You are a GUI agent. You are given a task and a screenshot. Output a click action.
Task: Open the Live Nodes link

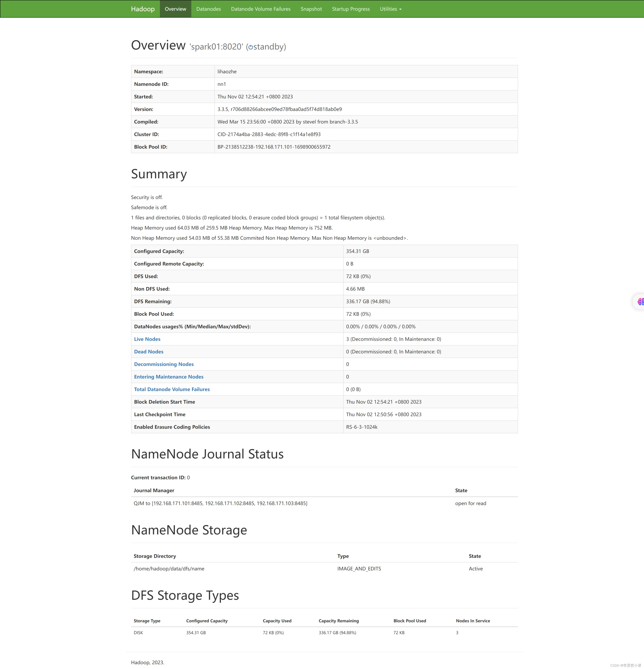pyautogui.click(x=147, y=339)
